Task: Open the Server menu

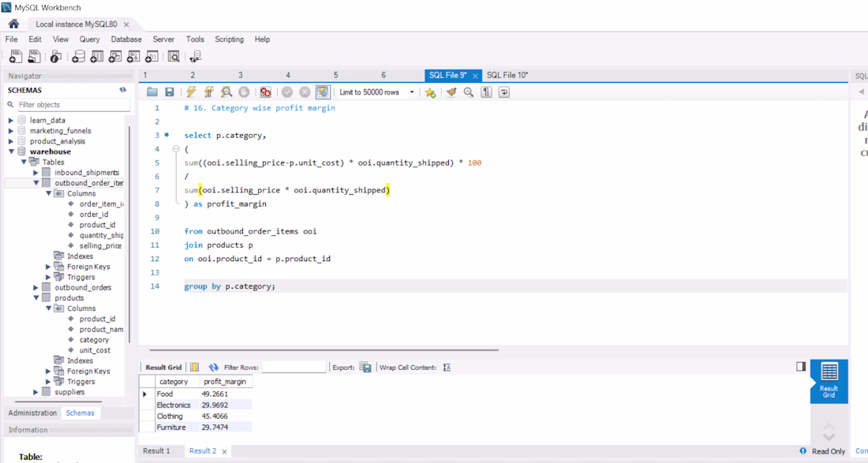Action: coord(163,39)
